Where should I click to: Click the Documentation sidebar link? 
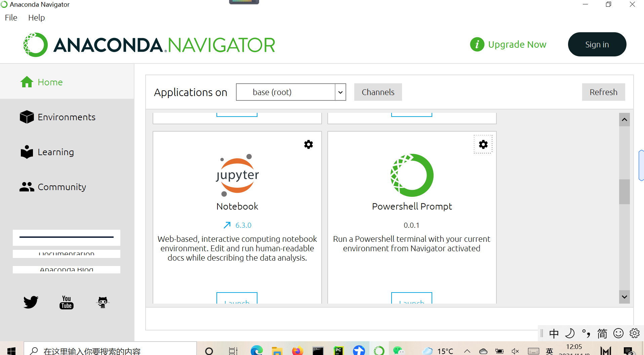coord(67,254)
